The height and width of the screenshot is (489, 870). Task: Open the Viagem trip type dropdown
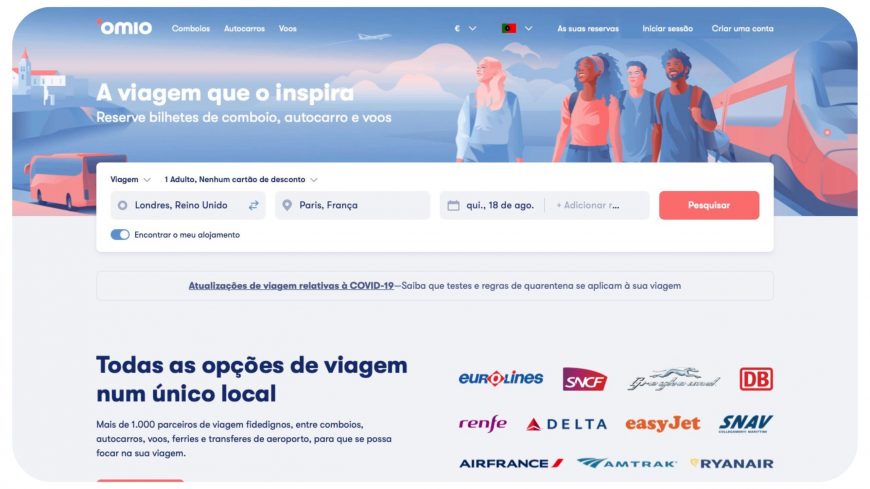click(x=130, y=179)
